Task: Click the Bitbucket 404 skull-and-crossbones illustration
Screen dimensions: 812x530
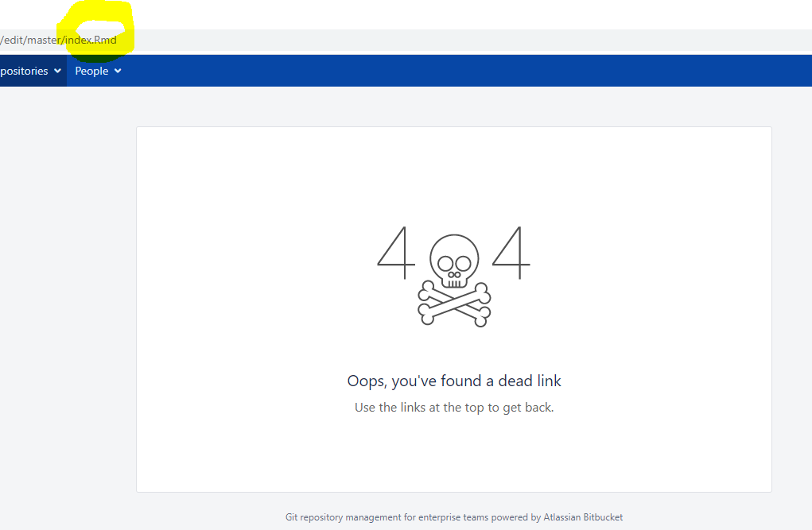Action: tap(453, 278)
